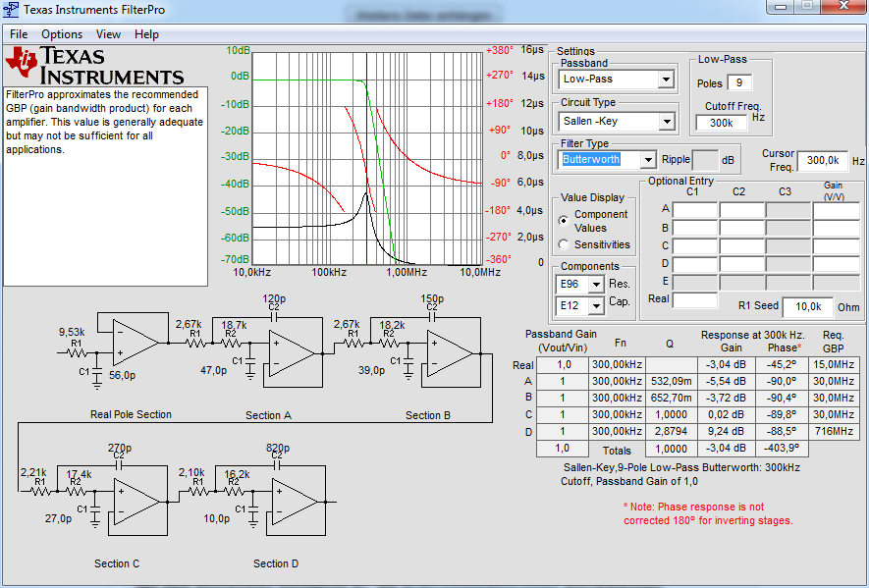
Task: Click the Section B op-amp symbol
Action: point(450,353)
